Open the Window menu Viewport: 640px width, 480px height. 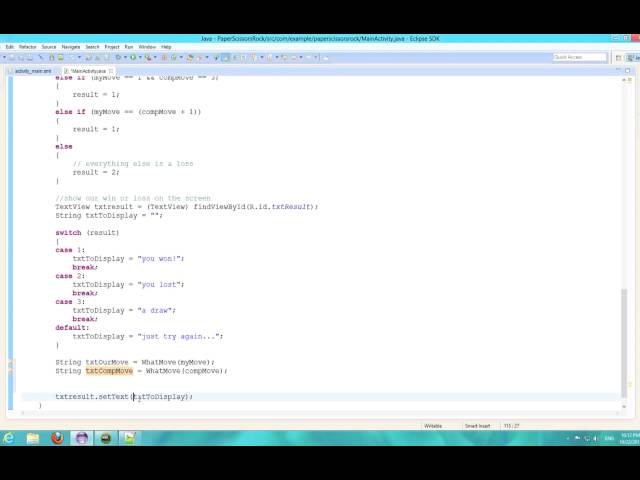pyautogui.click(x=147, y=47)
